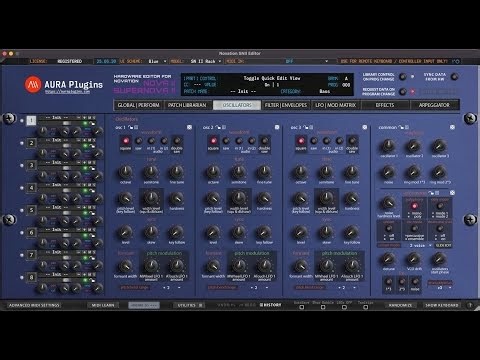
Task: Click the VCO drift knob
Action: tap(414, 258)
